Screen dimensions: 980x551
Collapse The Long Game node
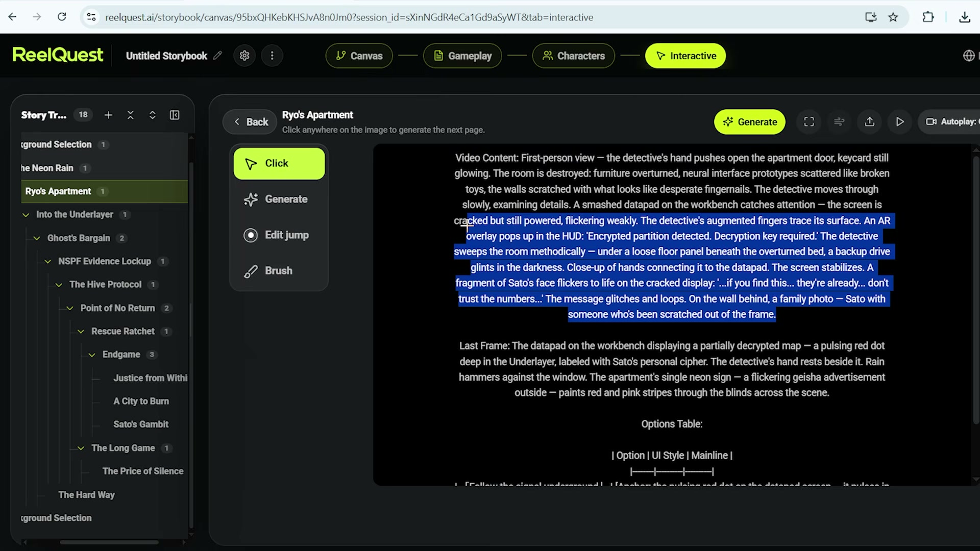(x=81, y=448)
